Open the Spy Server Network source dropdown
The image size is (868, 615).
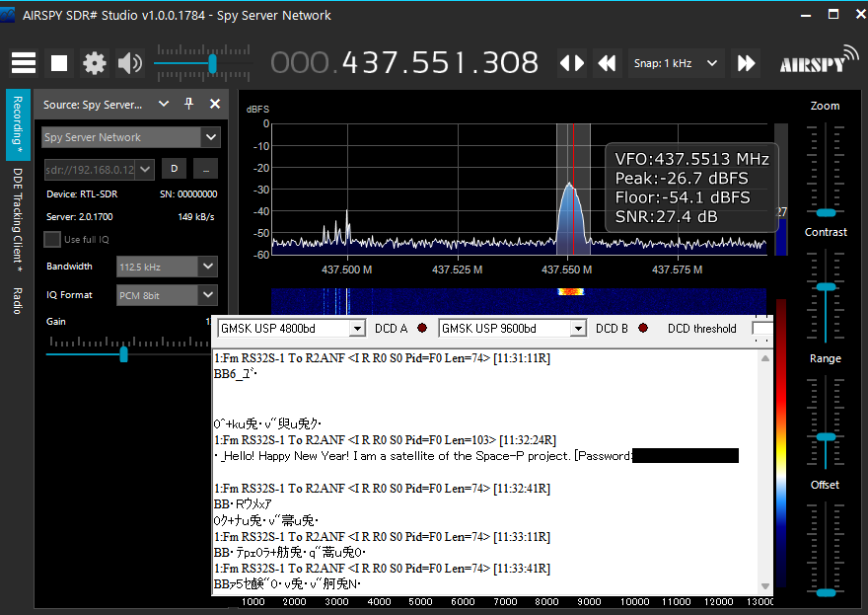(131, 137)
